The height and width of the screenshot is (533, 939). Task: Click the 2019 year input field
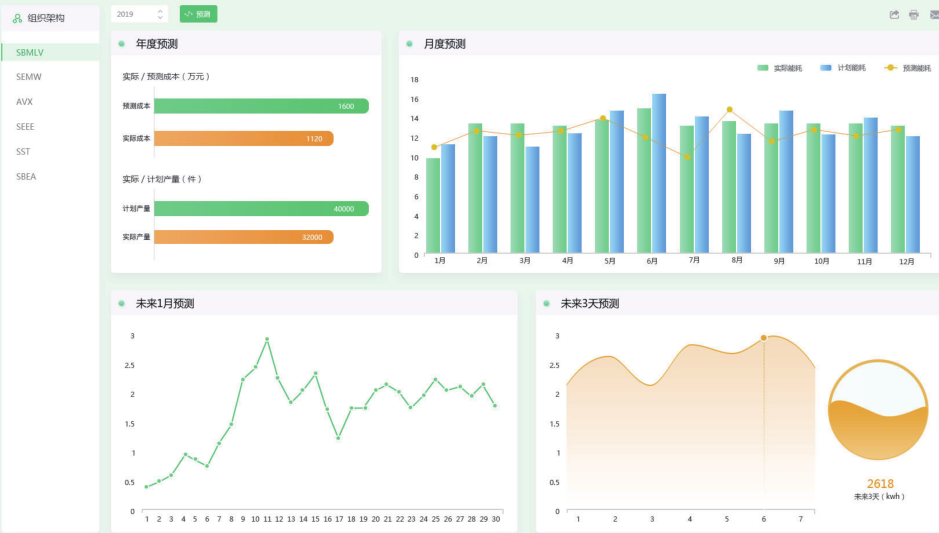(133, 14)
